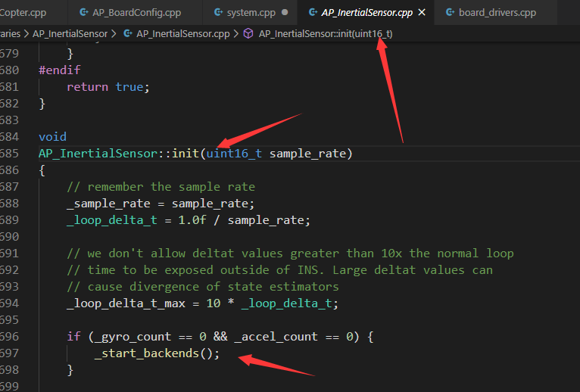The width and height of the screenshot is (580, 392).
Task: Click _loop_delta_t on line 689
Action: [112, 219]
